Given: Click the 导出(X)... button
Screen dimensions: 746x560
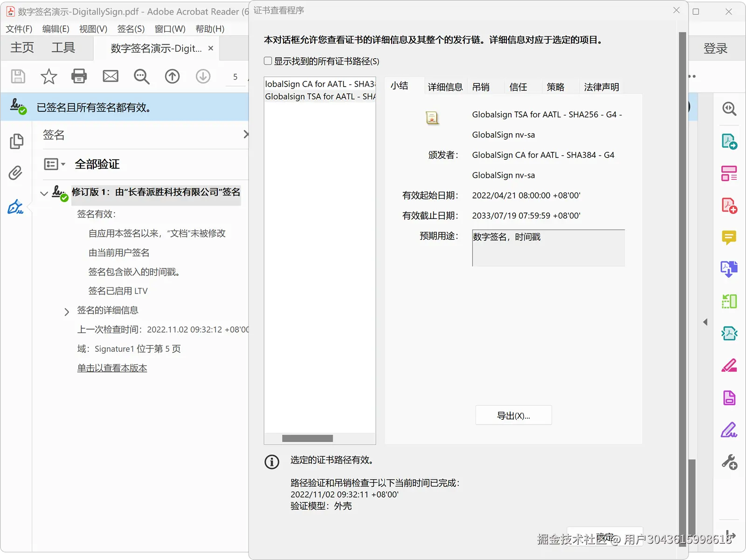Looking at the screenshot, I should pyautogui.click(x=514, y=415).
